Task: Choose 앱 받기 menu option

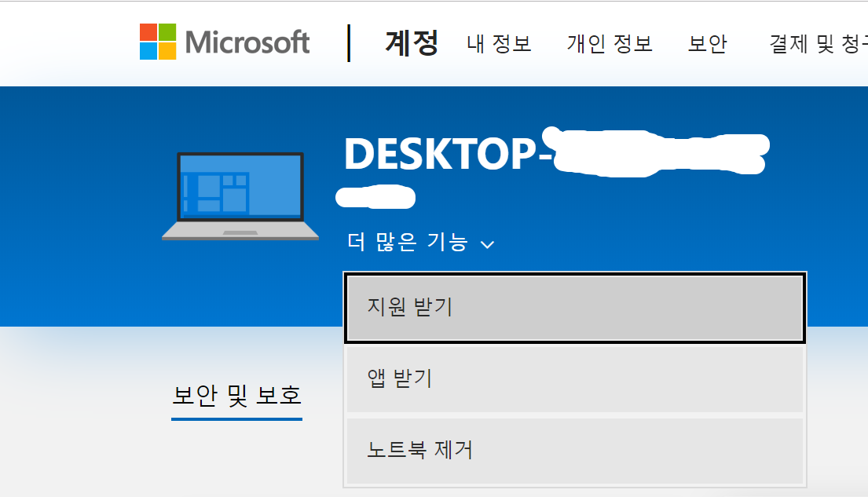Action: pos(574,379)
